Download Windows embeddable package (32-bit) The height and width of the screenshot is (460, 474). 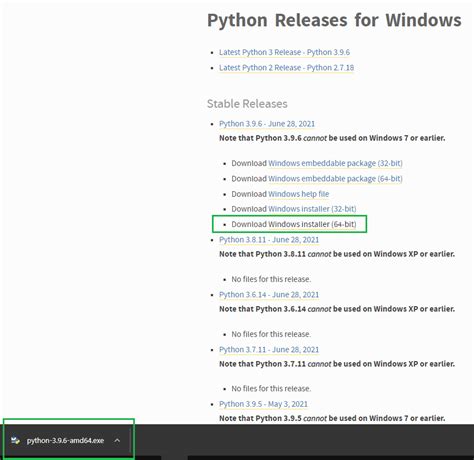pyautogui.click(x=335, y=163)
